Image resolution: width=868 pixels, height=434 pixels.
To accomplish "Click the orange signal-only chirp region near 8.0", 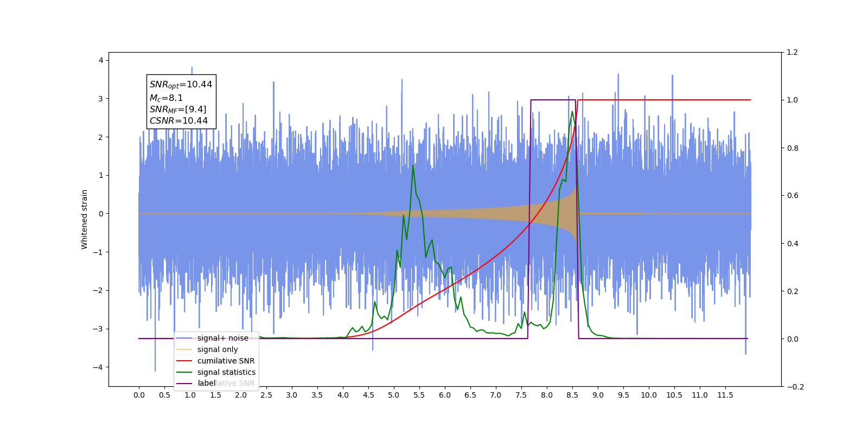I will point(547,213).
